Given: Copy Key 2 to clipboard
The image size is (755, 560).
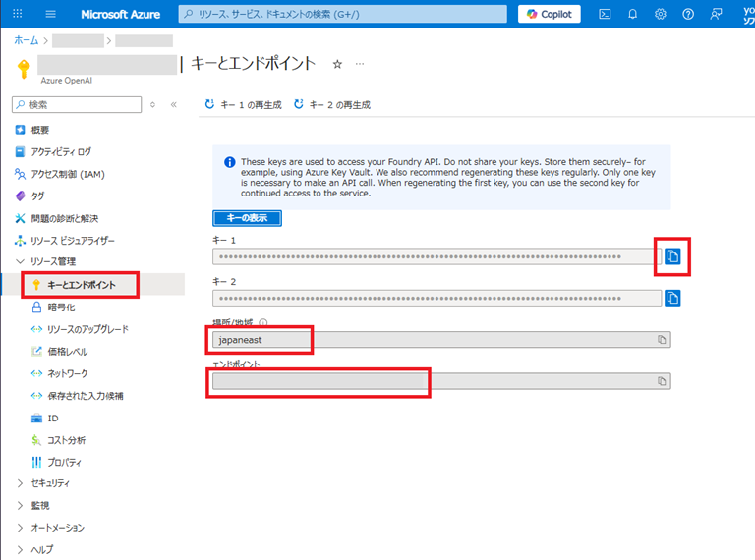Looking at the screenshot, I should click(673, 297).
